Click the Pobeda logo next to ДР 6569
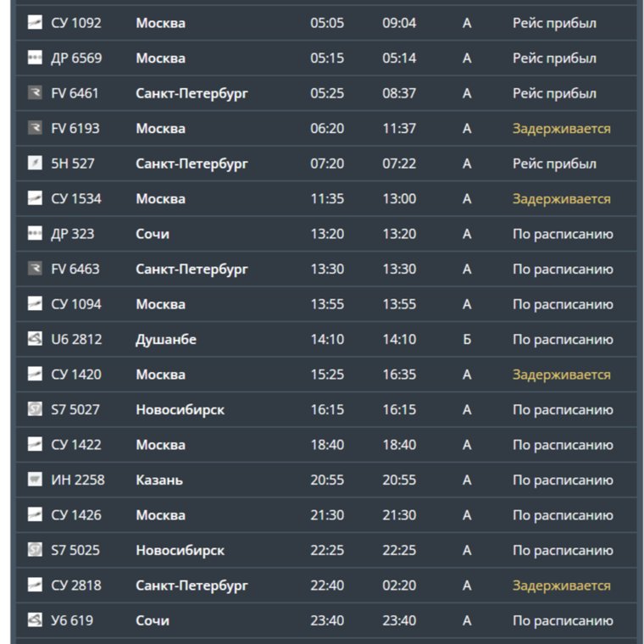Image resolution: width=644 pixels, height=644 pixels. click(35, 58)
